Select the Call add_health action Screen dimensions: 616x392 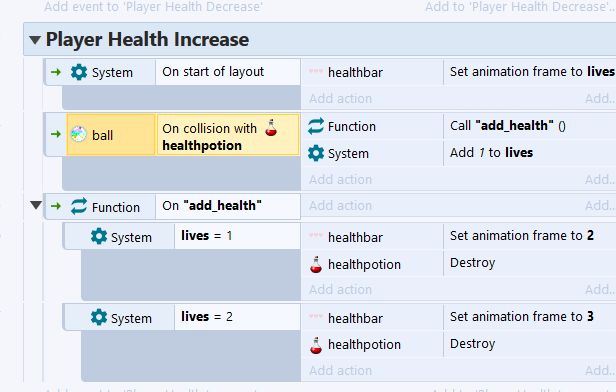pyautogui.click(x=530, y=126)
